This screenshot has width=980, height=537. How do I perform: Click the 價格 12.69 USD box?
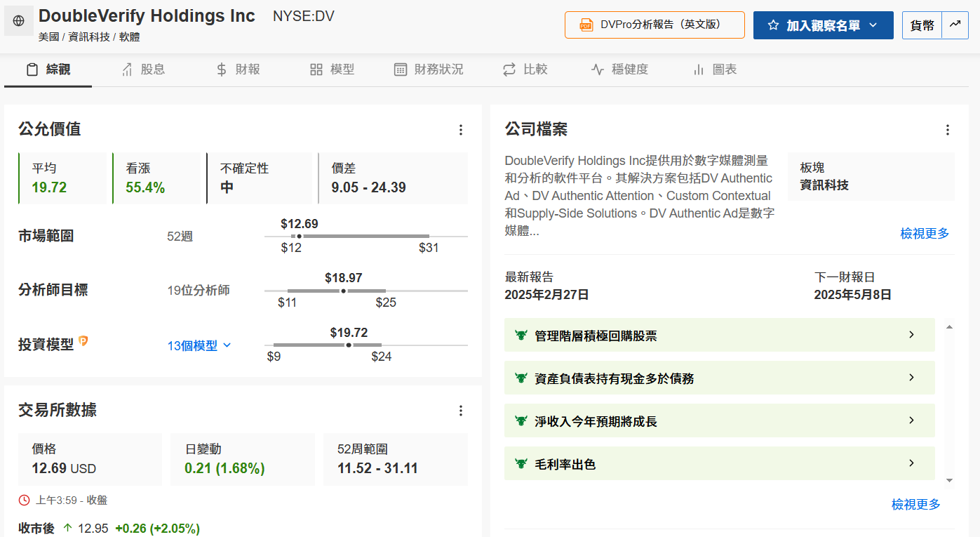90,459
